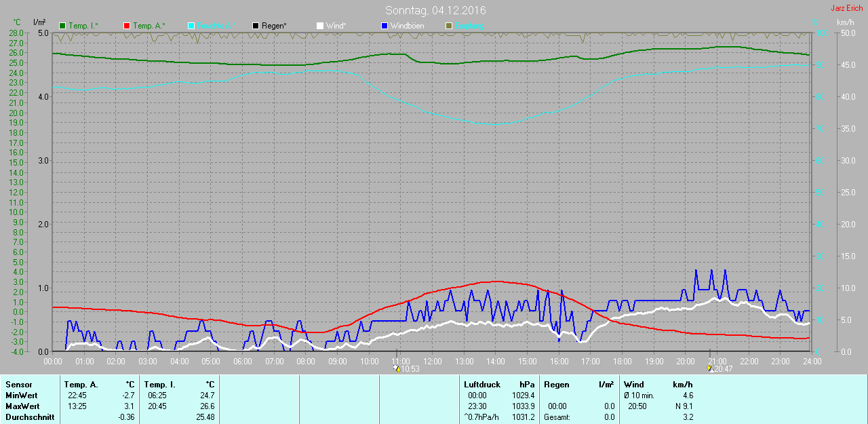
Task: Click the time '23:30' in the Luftdruck column
Action: 477,406
